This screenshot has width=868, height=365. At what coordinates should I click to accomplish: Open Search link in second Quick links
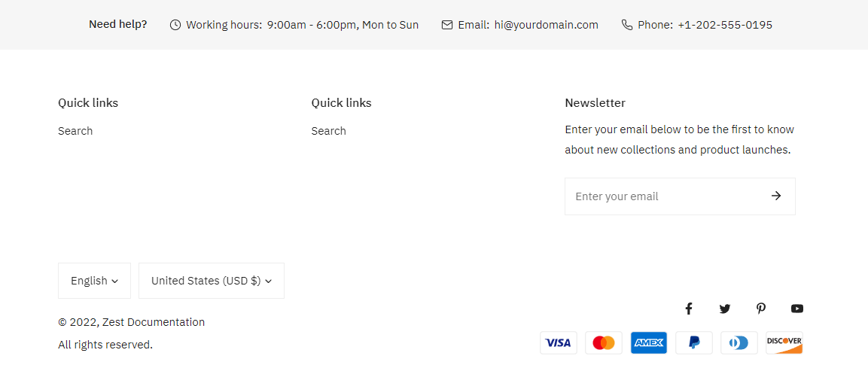coord(329,131)
